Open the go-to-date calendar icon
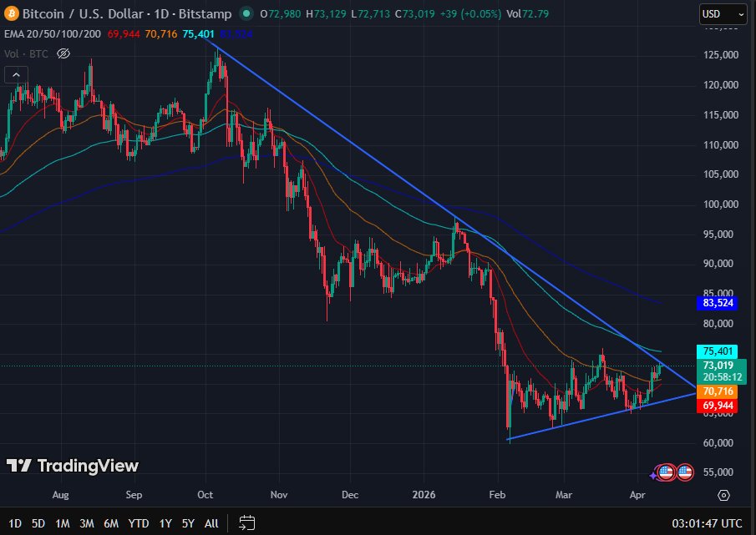756x535 pixels. (247, 523)
